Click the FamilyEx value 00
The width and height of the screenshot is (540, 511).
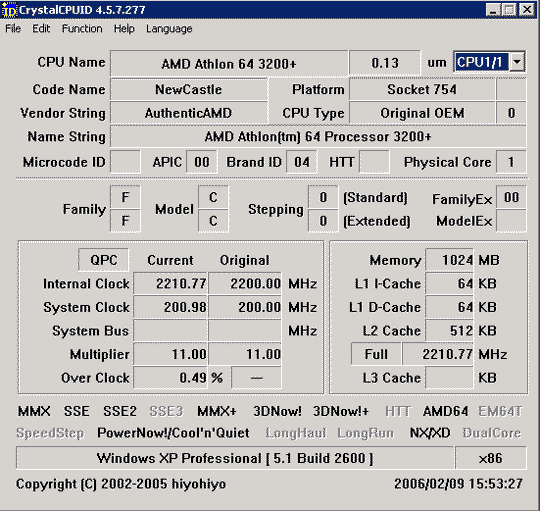[x=511, y=197]
